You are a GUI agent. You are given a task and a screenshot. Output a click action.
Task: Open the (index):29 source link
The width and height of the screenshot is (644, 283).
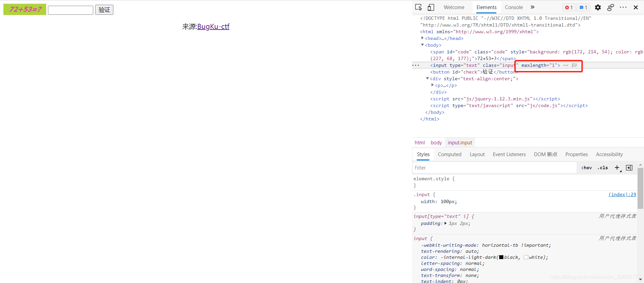622,194
